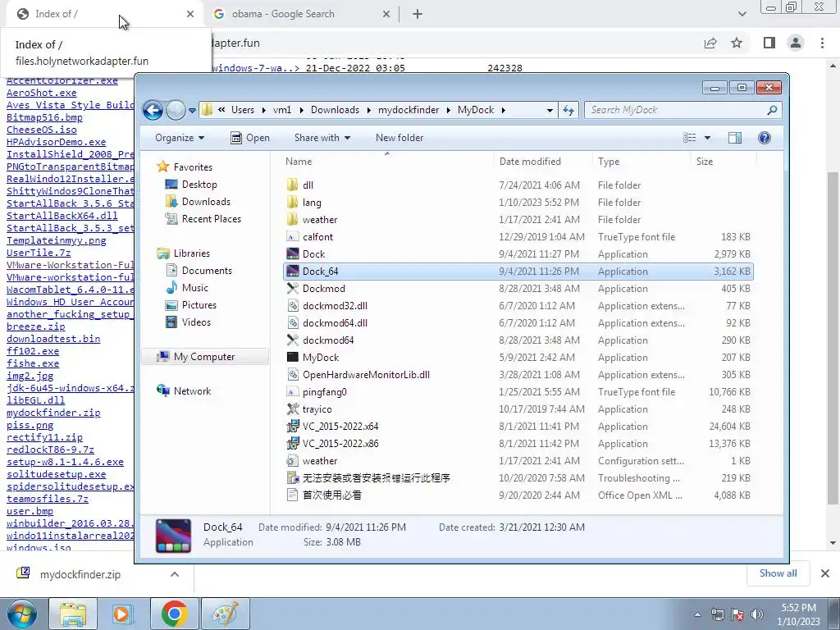The width and height of the screenshot is (840, 630).
Task: Click the Favorites star heading
Action: point(185,167)
